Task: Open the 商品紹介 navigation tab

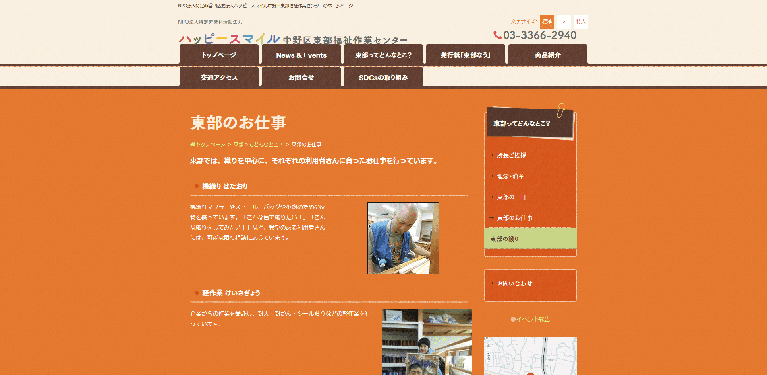Action: point(547,55)
